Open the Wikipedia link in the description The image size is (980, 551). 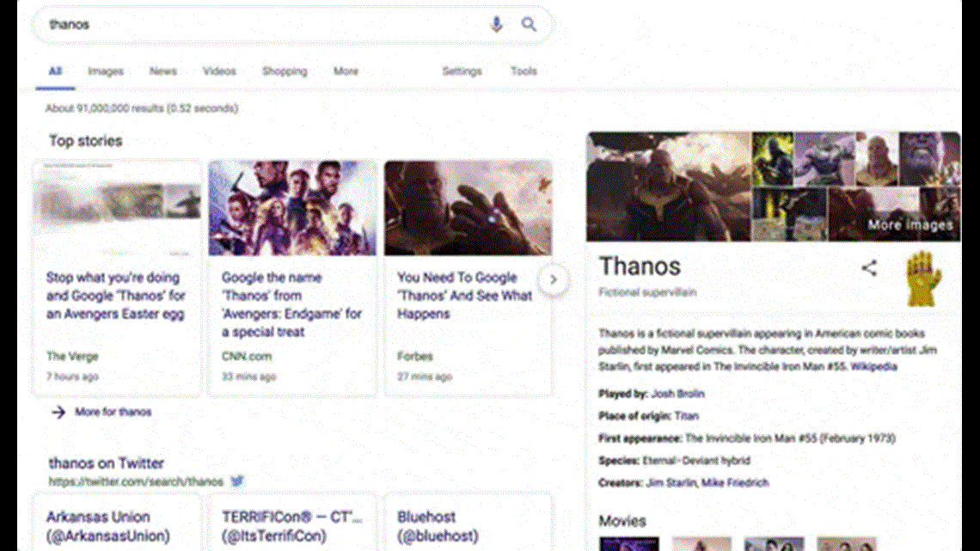[x=873, y=367]
